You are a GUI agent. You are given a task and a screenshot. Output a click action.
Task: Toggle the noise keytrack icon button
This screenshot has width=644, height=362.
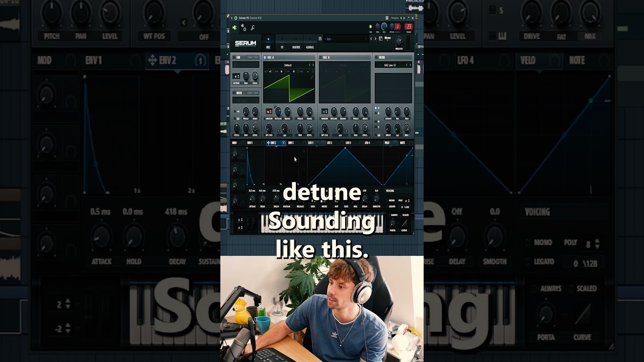pyautogui.click(x=236, y=119)
